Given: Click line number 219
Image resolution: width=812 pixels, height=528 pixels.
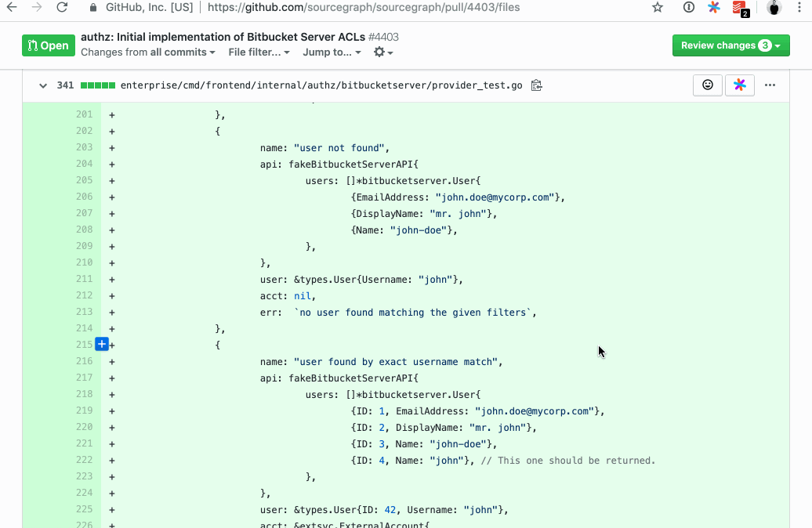Looking at the screenshot, I should point(84,410).
